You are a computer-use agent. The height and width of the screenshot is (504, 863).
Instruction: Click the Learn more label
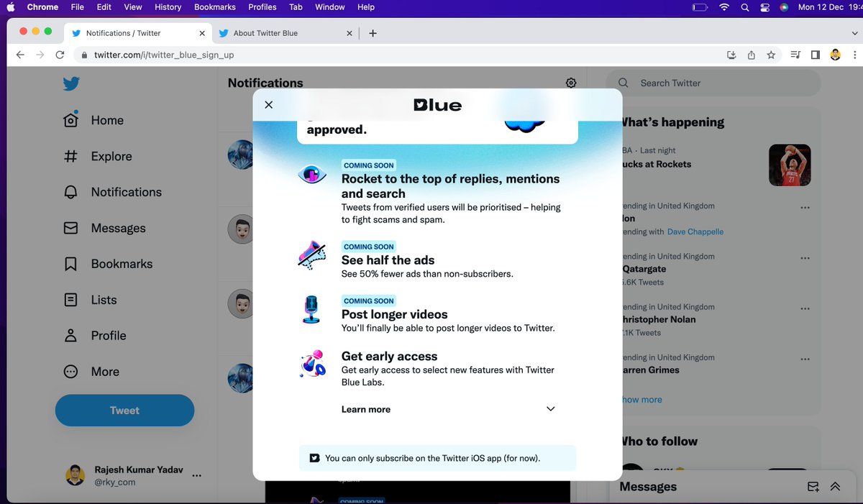[366, 409]
